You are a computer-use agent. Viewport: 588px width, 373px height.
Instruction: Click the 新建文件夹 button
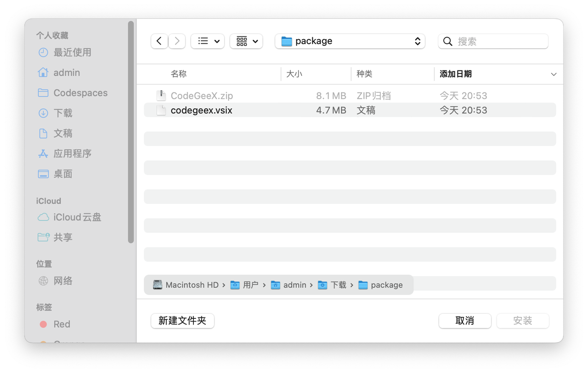click(182, 321)
